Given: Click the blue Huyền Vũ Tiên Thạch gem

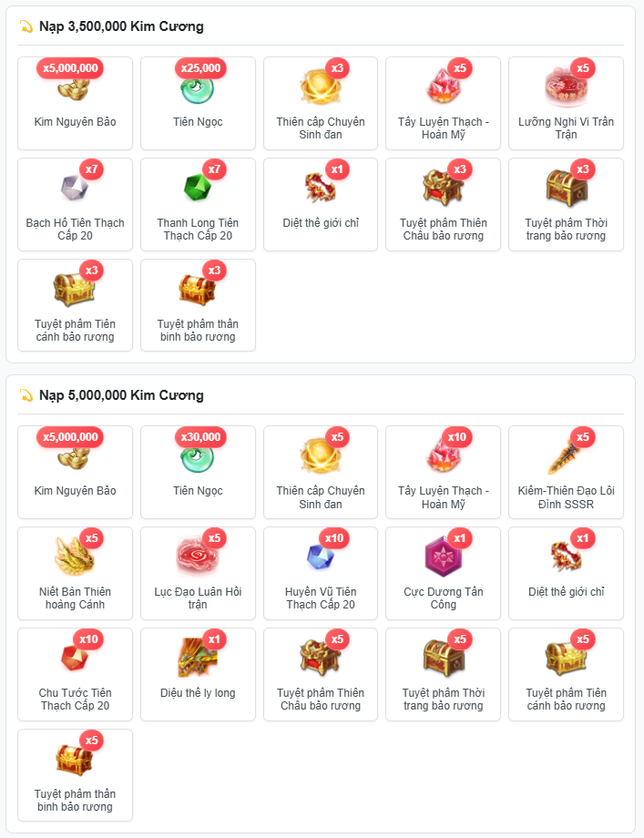Looking at the screenshot, I should tap(320, 557).
